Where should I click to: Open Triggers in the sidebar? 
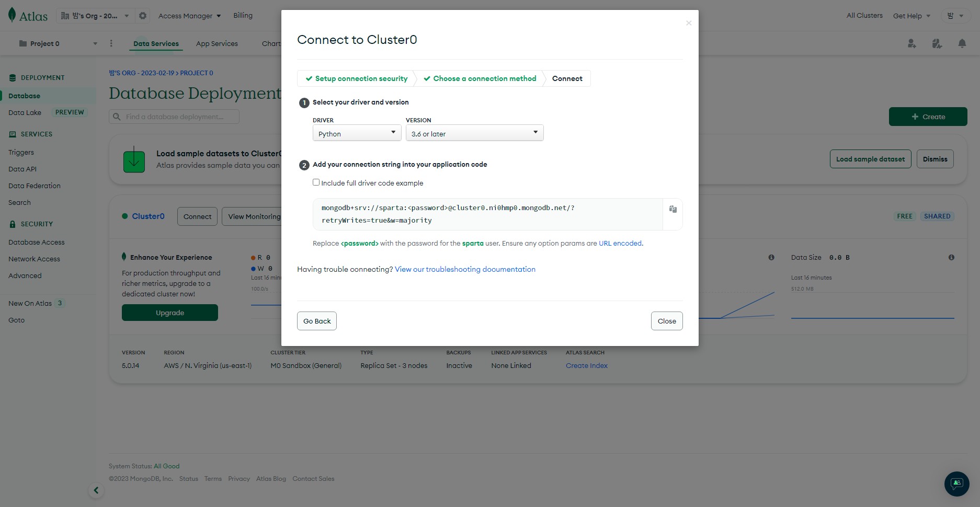tap(21, 152)
